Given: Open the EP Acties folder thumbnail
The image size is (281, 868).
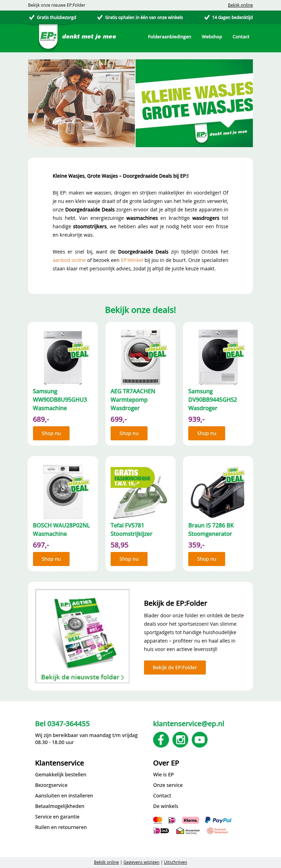Looking at the screenshot, I should [x=83, y=636].
